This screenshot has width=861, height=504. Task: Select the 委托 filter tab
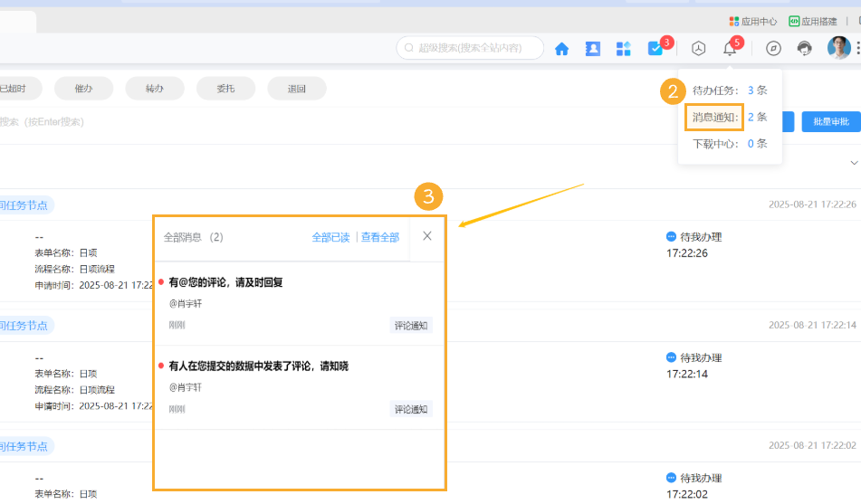(x=225, y=89)
